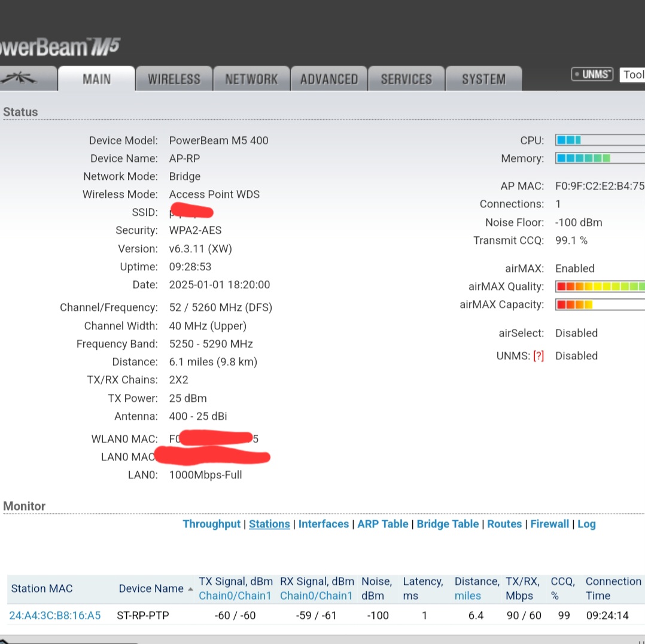Open the SERVICES tab

pos(406,78)
